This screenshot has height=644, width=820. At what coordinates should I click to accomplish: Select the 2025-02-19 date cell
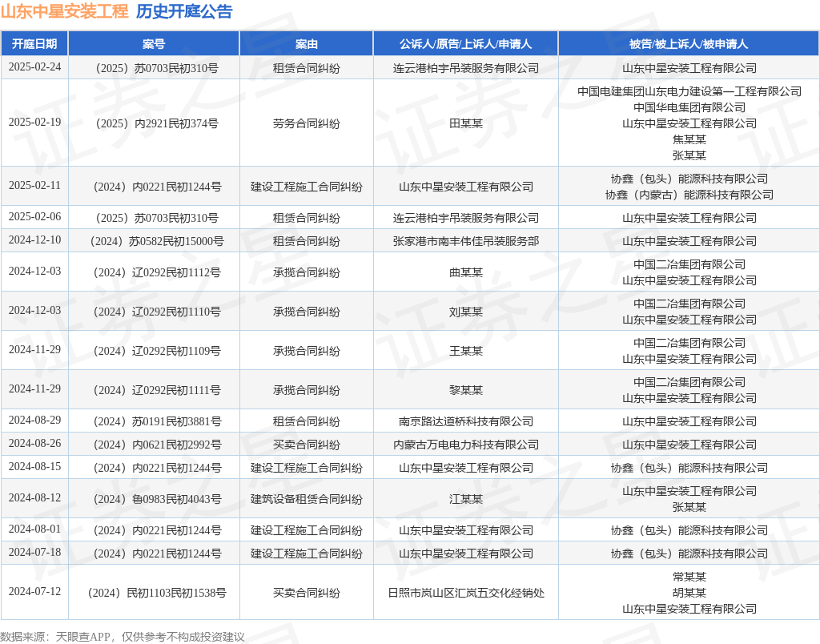(34, 122)
